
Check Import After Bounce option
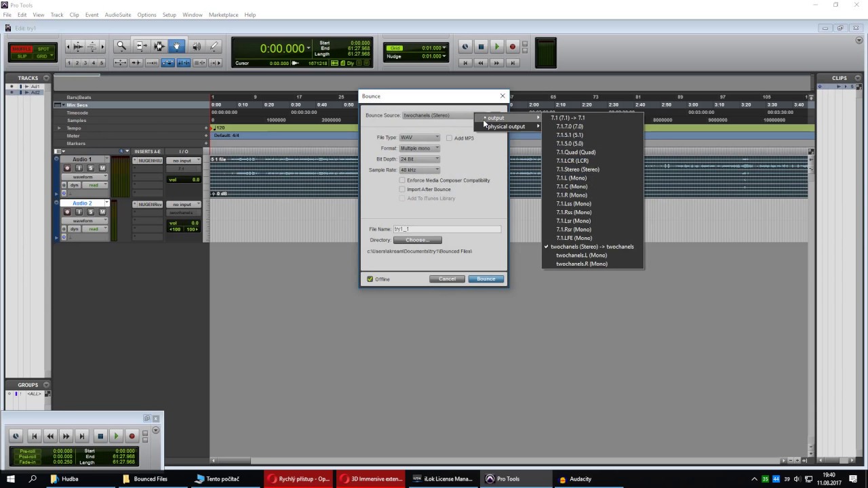tap(402, 189)
